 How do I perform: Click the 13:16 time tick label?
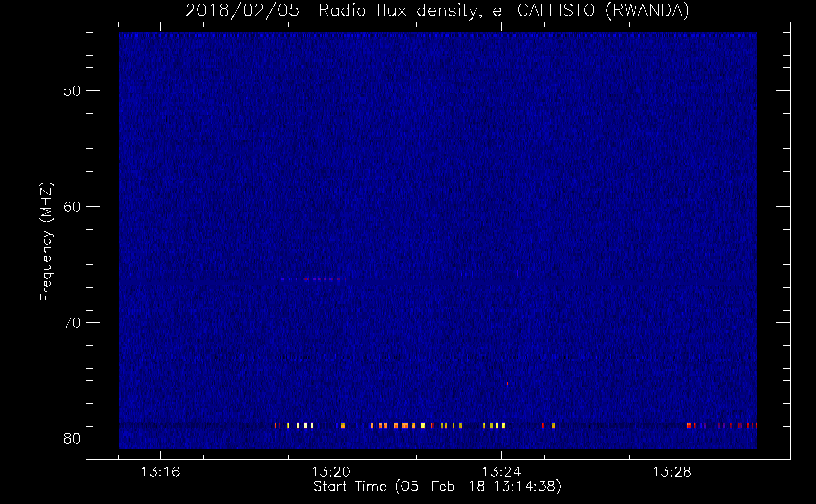[160, 472]
